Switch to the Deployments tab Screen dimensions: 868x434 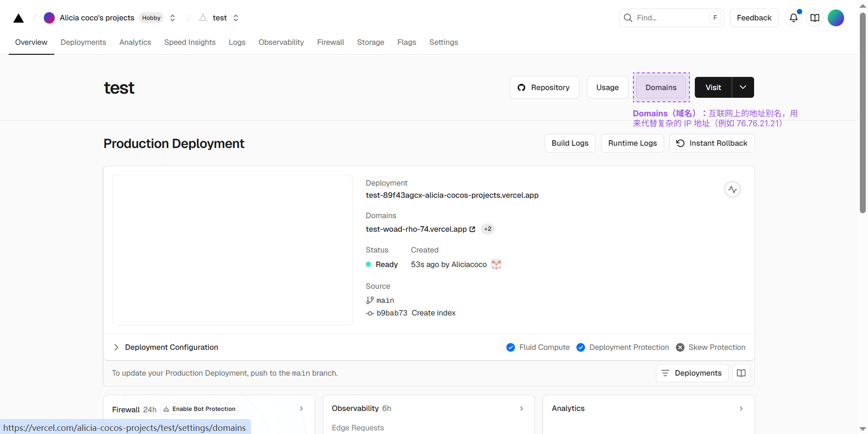(83, 42)
